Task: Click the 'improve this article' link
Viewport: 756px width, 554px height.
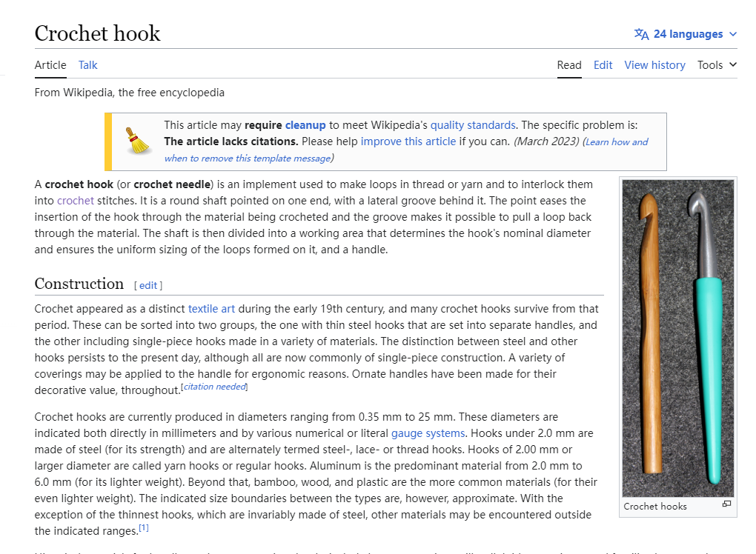Action: [408, 141]
